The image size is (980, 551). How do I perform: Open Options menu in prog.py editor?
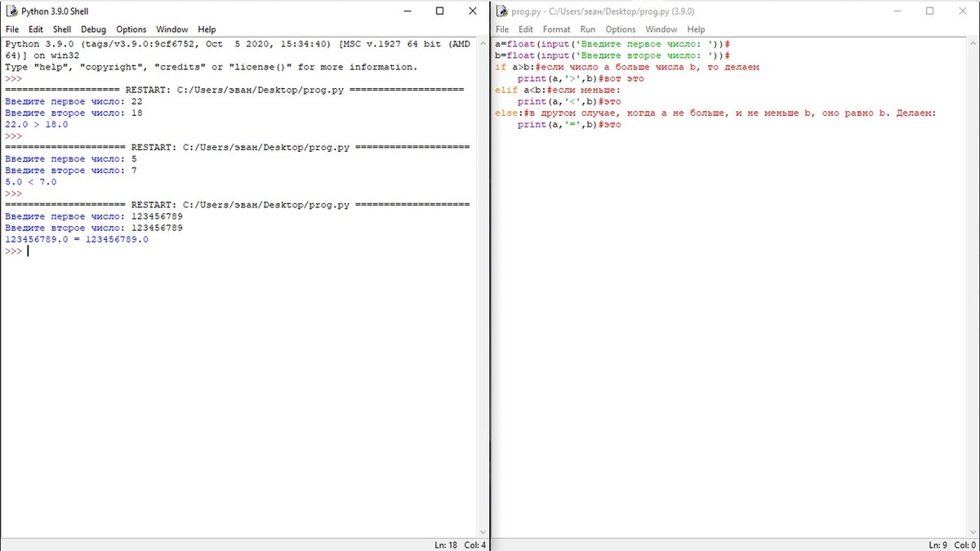coord(621,29)
